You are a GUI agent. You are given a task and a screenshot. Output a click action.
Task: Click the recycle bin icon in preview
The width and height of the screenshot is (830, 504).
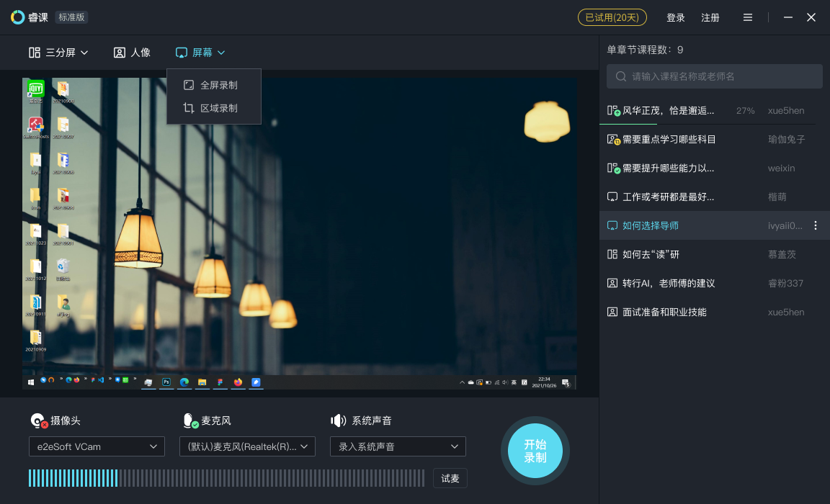tap(63, 270)
